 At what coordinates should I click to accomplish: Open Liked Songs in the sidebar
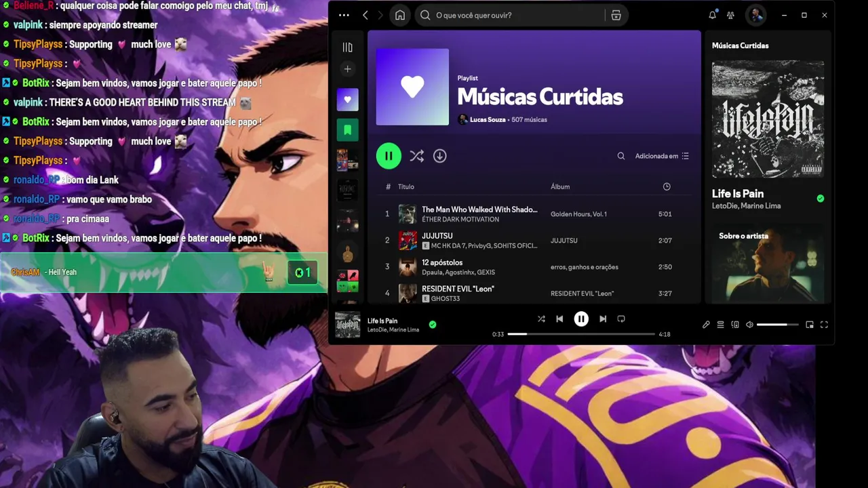tap(347, 99)
